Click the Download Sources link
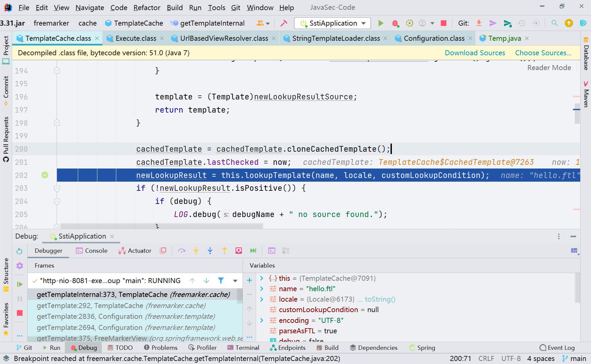The width and height of the screenshot is (591, 364). click(x=475, y=53)
